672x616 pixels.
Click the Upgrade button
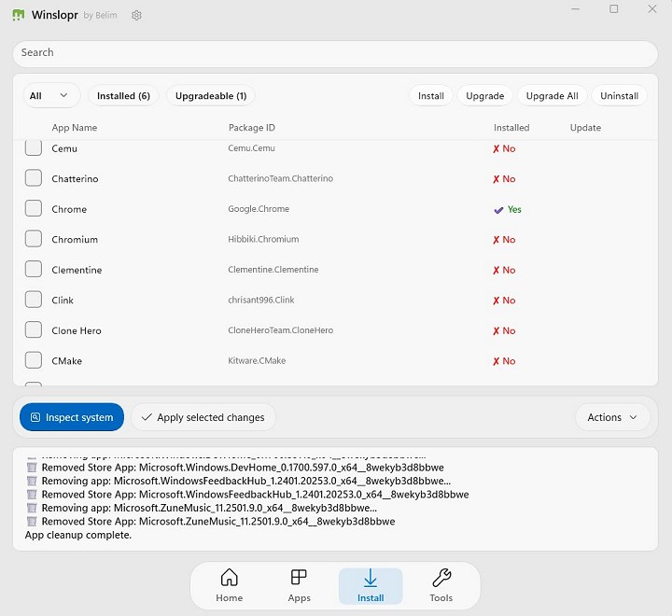[484, 95]
